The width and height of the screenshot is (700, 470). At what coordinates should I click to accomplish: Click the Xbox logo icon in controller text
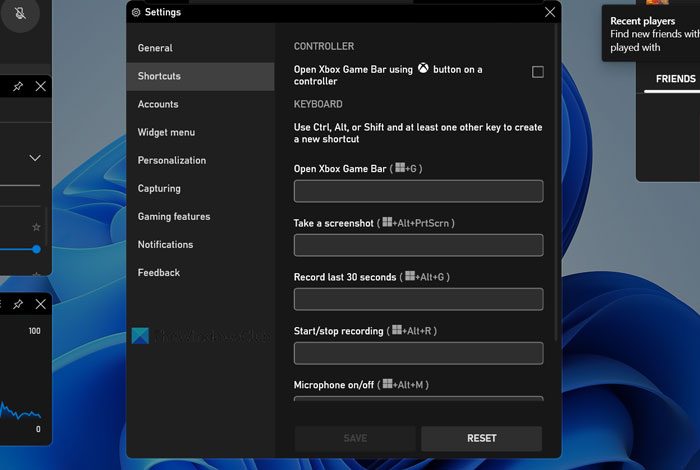pos(423,68)
